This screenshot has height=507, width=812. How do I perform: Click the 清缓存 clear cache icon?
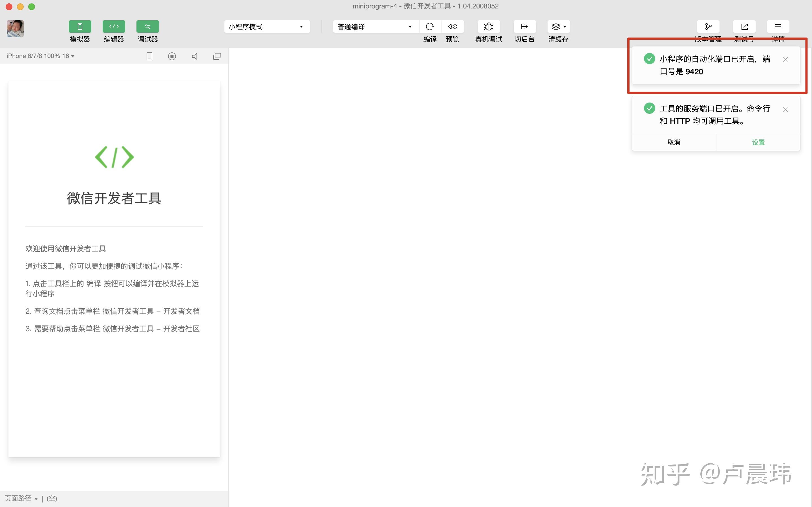click(x=556, y=26)
